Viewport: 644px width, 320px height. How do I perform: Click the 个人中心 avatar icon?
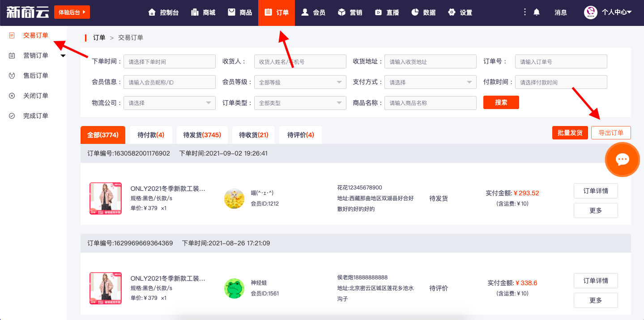click(x=591, y=13)
